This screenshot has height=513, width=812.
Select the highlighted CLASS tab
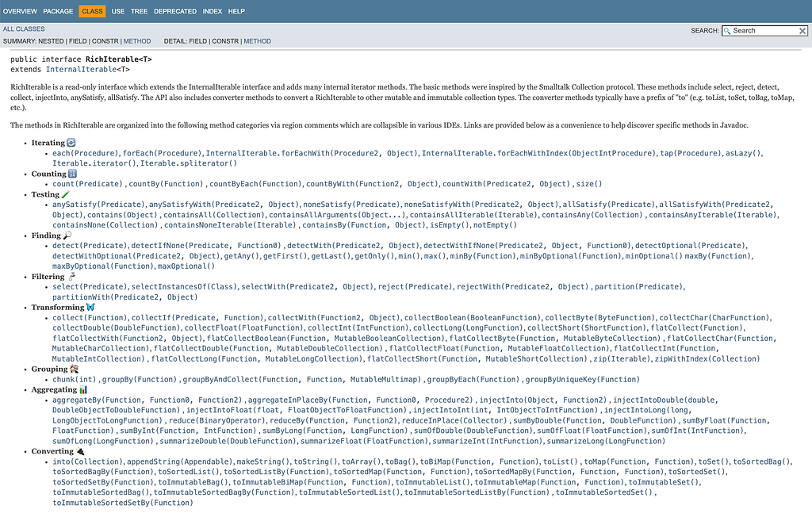point(92,11)
